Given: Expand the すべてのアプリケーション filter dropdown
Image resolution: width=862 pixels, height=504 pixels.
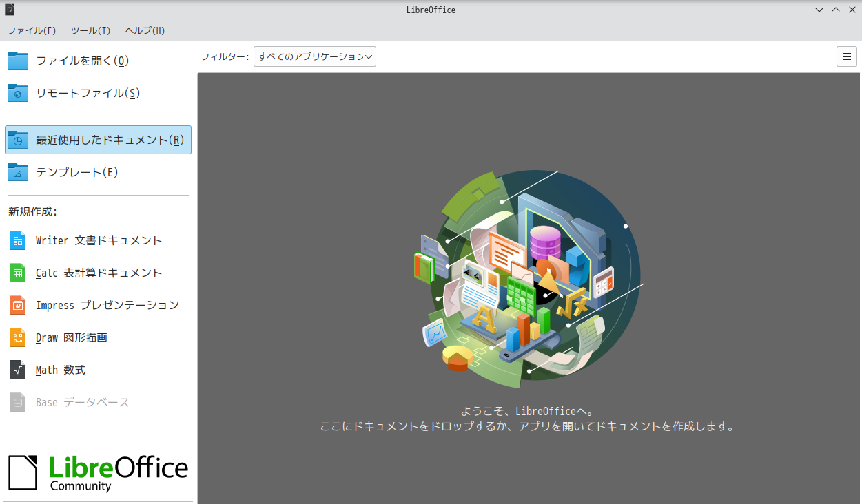Looking at the screenshot, I should coord(315,56).
